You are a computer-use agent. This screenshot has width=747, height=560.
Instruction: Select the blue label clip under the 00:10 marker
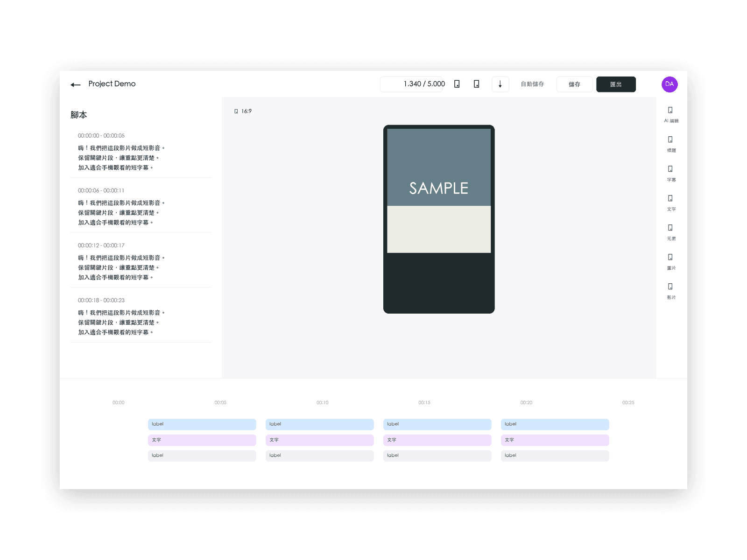tap(320, 424)
